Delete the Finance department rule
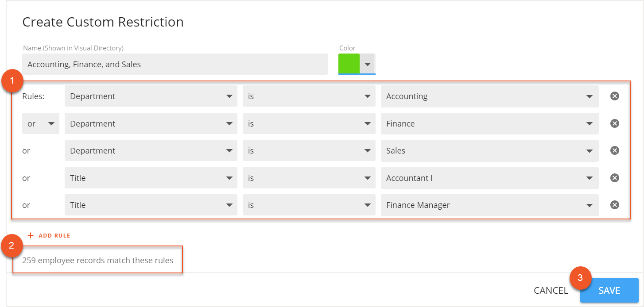Screen dimensions: 644x307 tap(614, 123)
